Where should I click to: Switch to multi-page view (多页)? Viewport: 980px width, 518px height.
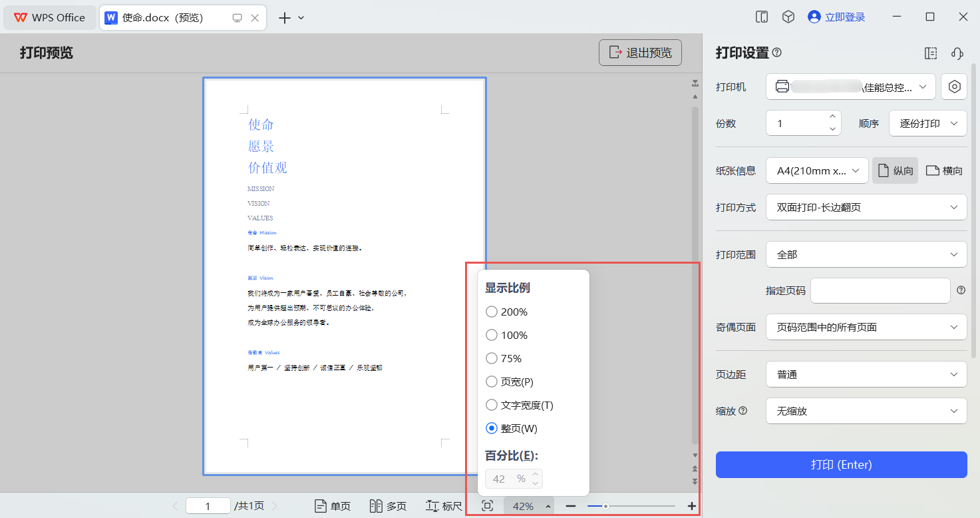(x=389, y=506)
